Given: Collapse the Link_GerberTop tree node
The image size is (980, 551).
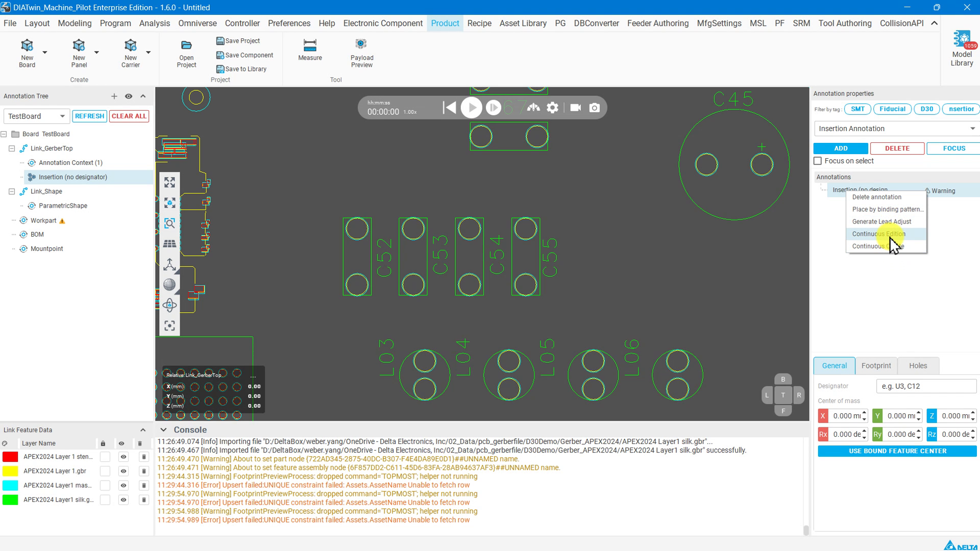Looking at the screenshot, I should click(12, 148).
